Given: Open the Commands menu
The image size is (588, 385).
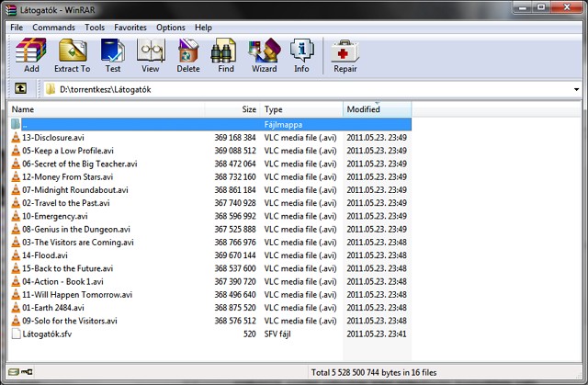Looking at the screenshot, I should click(53, 28).
